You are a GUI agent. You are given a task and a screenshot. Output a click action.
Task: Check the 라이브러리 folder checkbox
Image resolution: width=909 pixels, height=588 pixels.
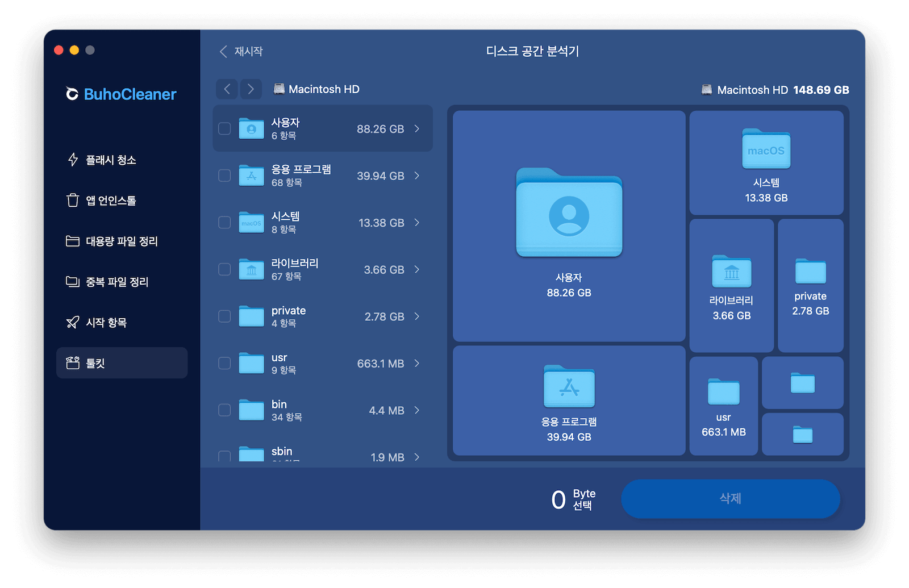click(x=224, y=269)
